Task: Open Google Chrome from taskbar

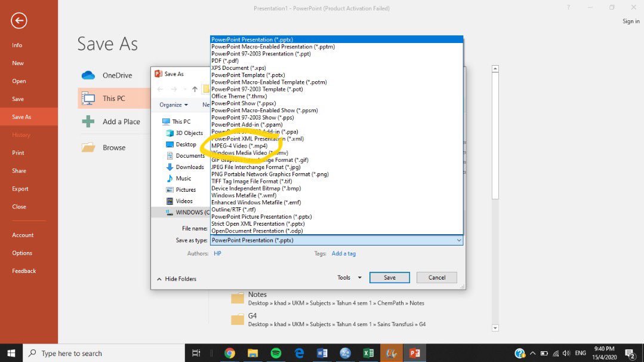Action: 230,353
